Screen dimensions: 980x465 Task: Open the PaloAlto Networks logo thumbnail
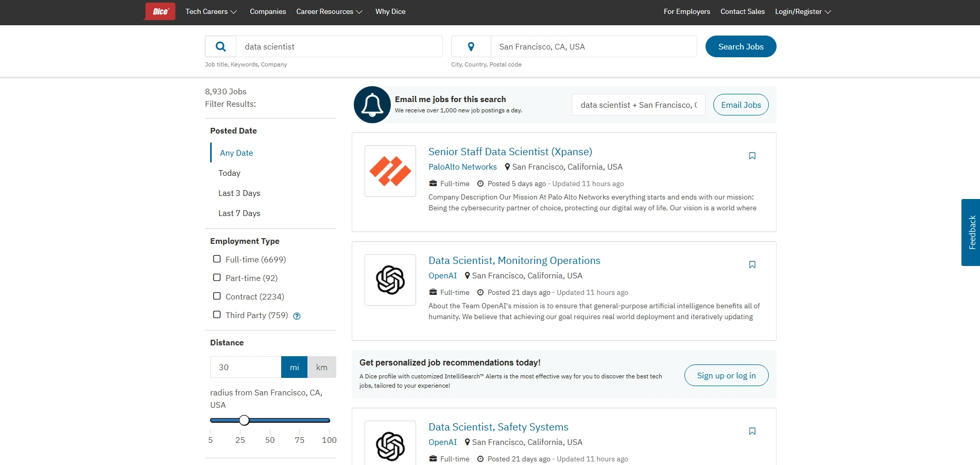click(x=390, y=171)
